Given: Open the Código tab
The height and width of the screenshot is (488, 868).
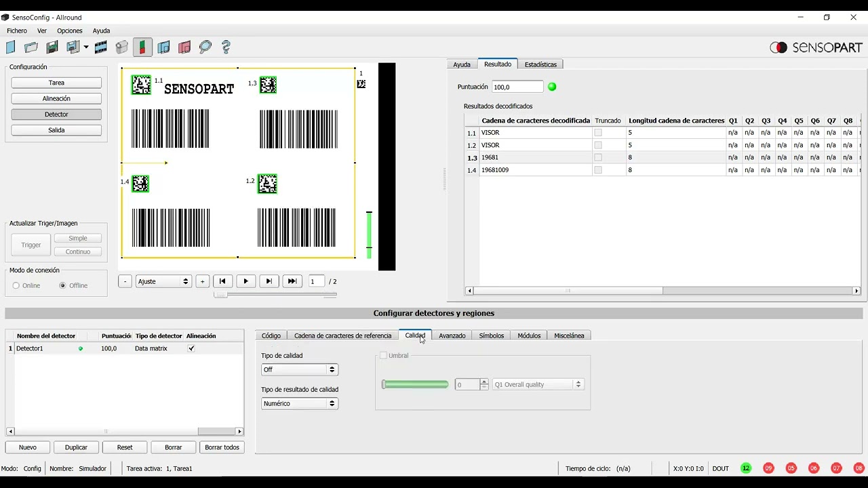Looking at the screenshot, I should click(x=271, y=335).
